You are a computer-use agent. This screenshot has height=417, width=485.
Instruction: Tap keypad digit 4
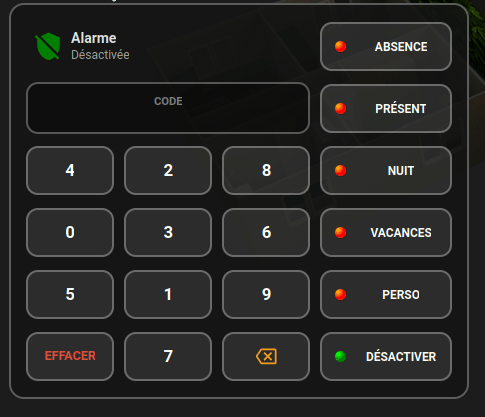click(70, 170)
